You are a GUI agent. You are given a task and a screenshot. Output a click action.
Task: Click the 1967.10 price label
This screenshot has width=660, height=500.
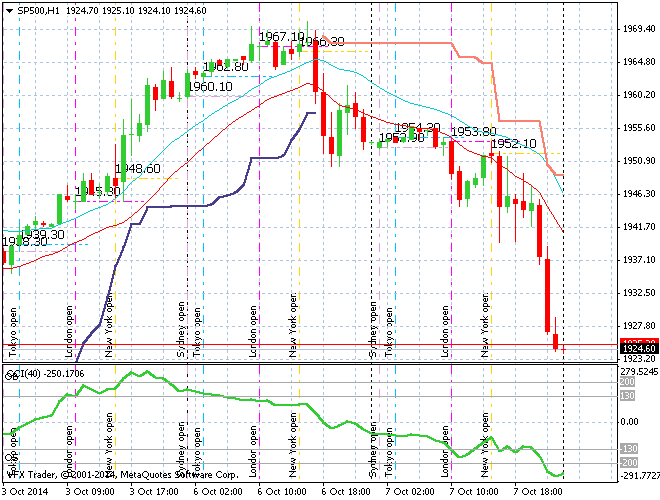281,37
